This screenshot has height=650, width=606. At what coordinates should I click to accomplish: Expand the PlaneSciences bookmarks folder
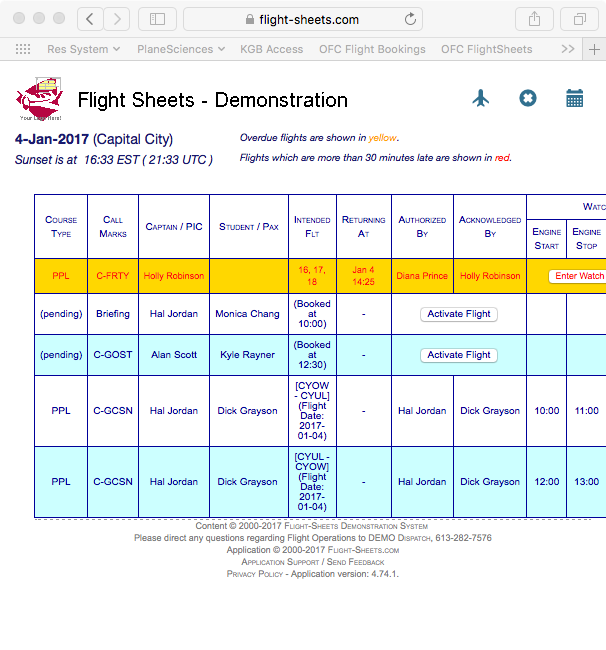click(180, 49)
